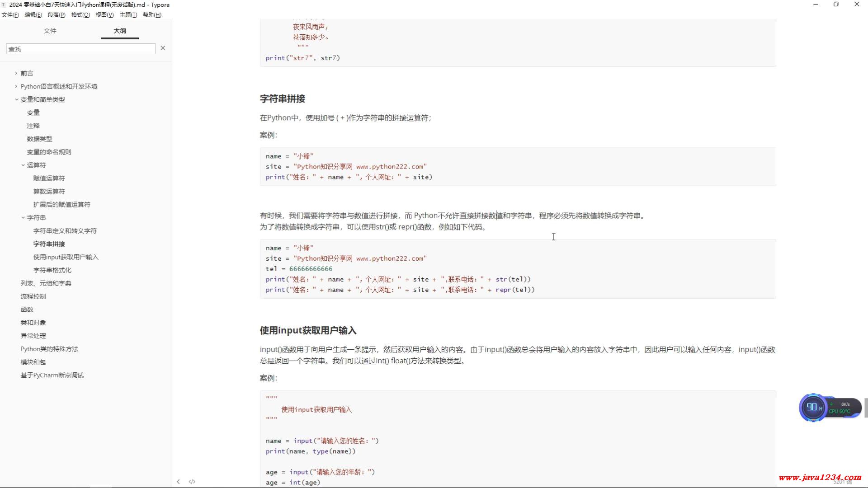
Task: Collapse the 变量和简单类型 section arrow
Action: 16,99
